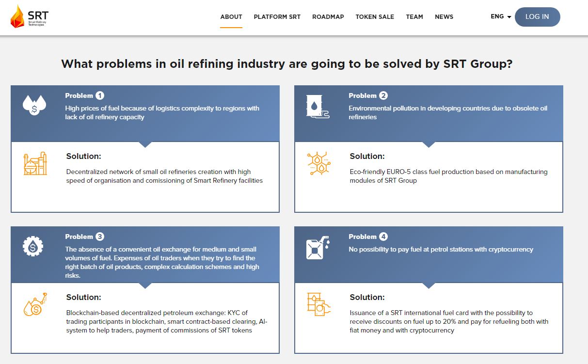Navigate to TOKEN SALE
The height and width of the screenshot is (364, 588).
point(375,16)
